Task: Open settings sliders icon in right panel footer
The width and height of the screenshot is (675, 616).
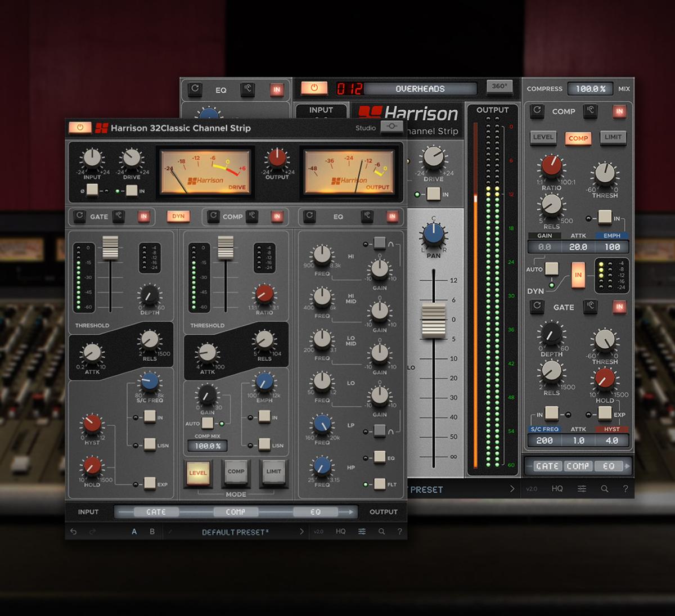Action: (582, 489)
